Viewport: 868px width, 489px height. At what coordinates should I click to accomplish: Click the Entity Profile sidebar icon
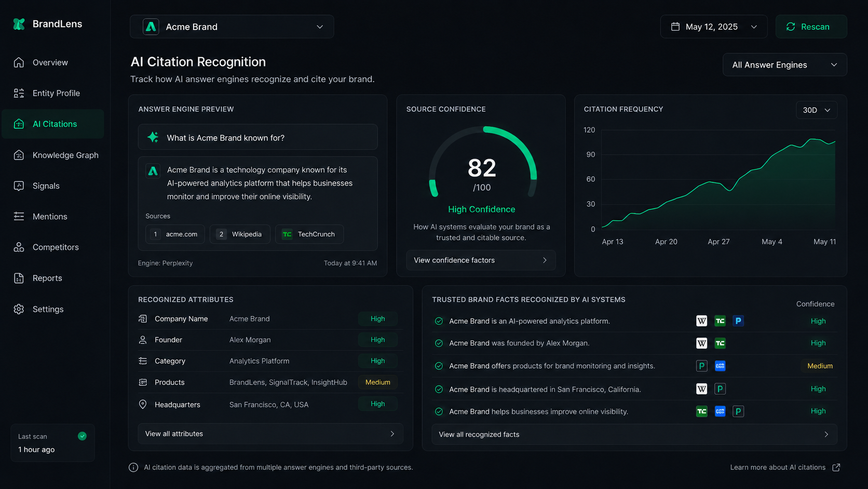click(x=19, y=93)
